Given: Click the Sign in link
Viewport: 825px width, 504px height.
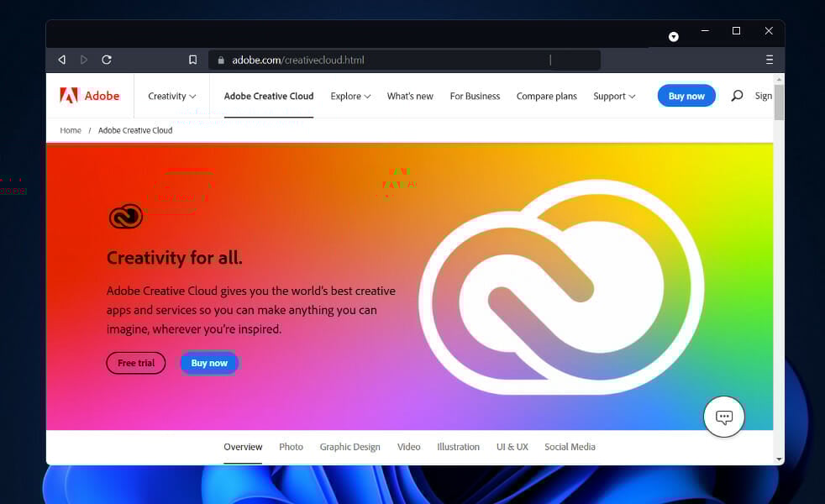Looking at the screenshot, I should point(764,96).
